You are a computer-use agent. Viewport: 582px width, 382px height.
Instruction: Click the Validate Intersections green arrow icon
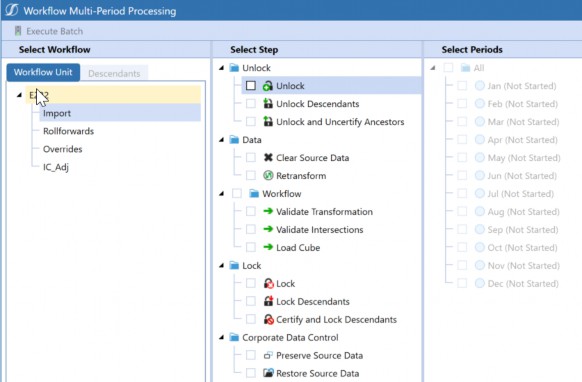pyautogui.click(x=268, y=229)
